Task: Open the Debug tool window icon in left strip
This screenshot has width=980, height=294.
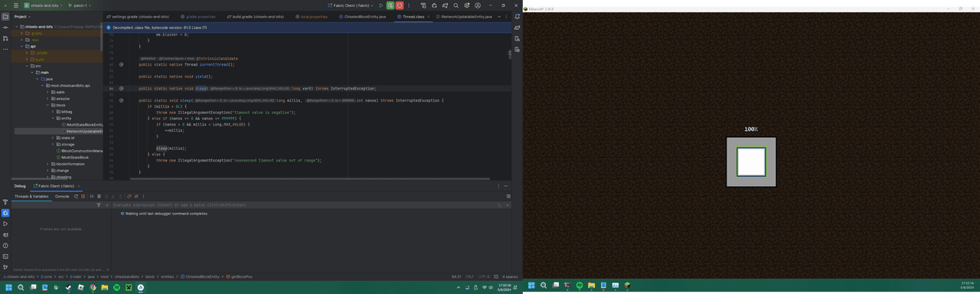Action: point(5,213)
